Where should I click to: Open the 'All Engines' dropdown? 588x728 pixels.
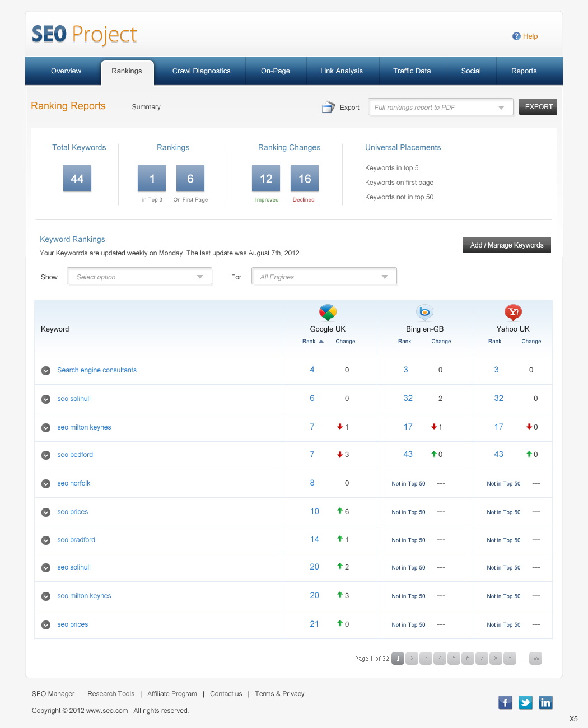(324, 277)
